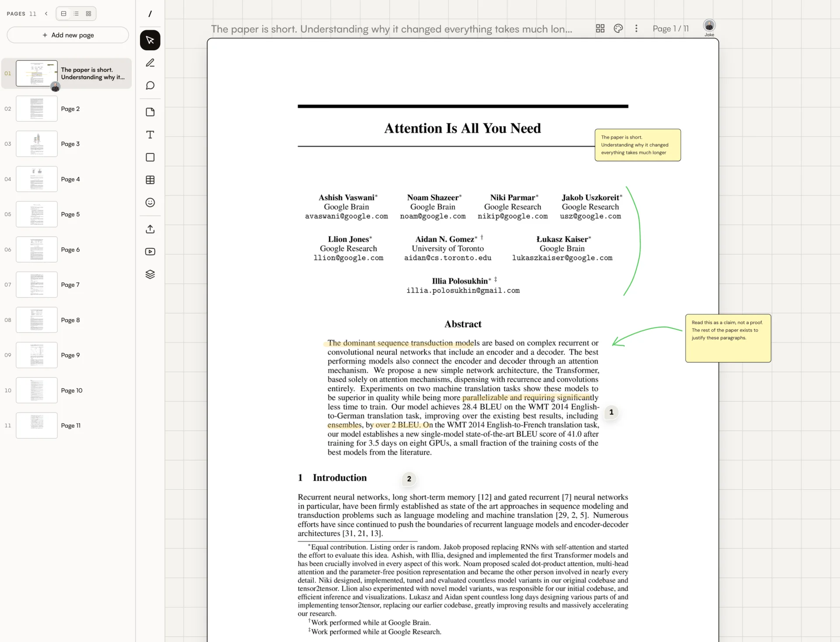Open the layers stack icon
This screenshot has height=642, width=840.
[150, 274]
